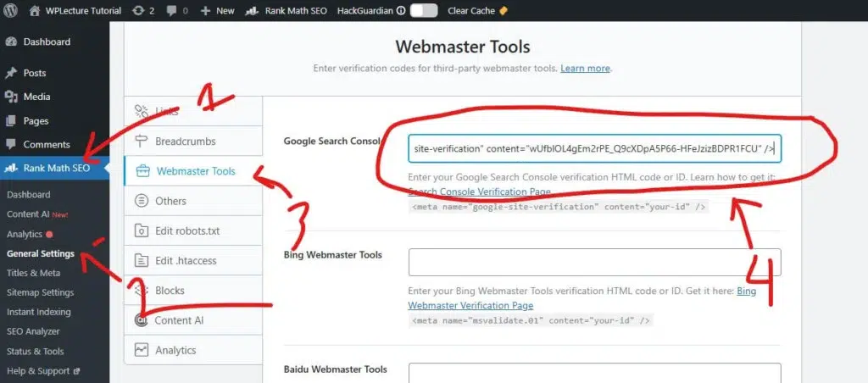
Task: Click the Webmaster Tools toolbox icon
Action: pos(142,171)
